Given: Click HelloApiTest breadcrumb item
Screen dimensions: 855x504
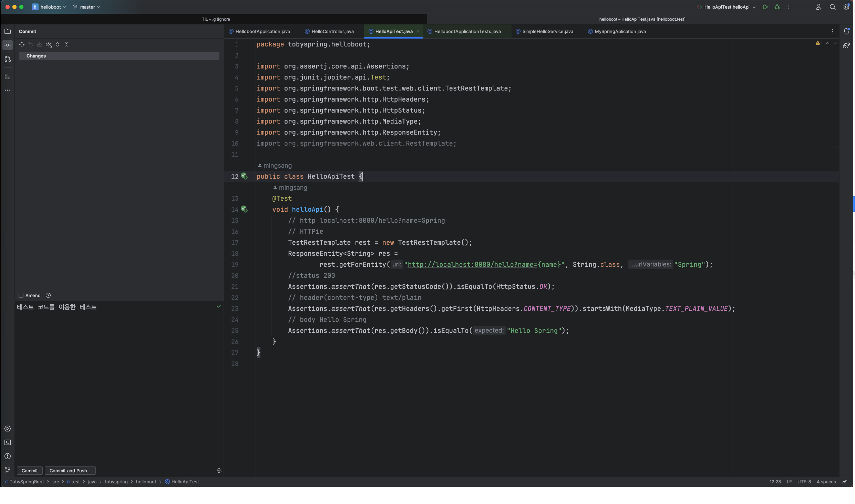Looking at the screenshot, I should click(x=182, y=482).
